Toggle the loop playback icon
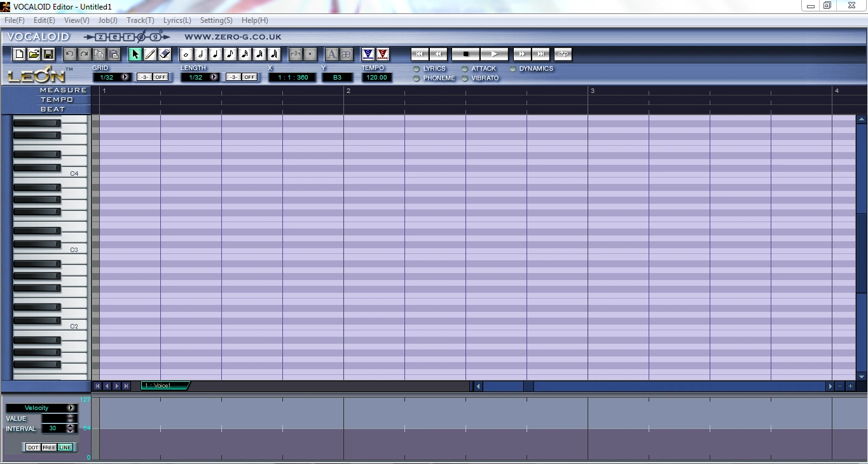The width and height of the screenshot is (868, 464). (563, 54)
